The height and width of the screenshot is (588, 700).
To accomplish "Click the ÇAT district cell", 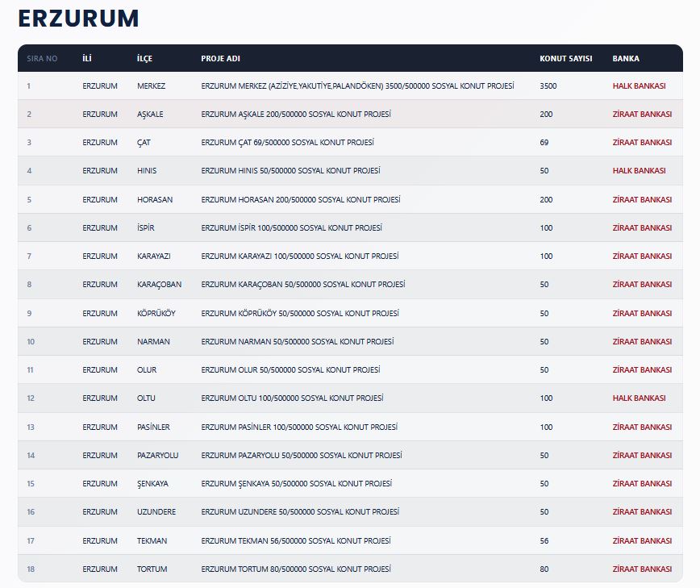I will [x=144, y=143].
